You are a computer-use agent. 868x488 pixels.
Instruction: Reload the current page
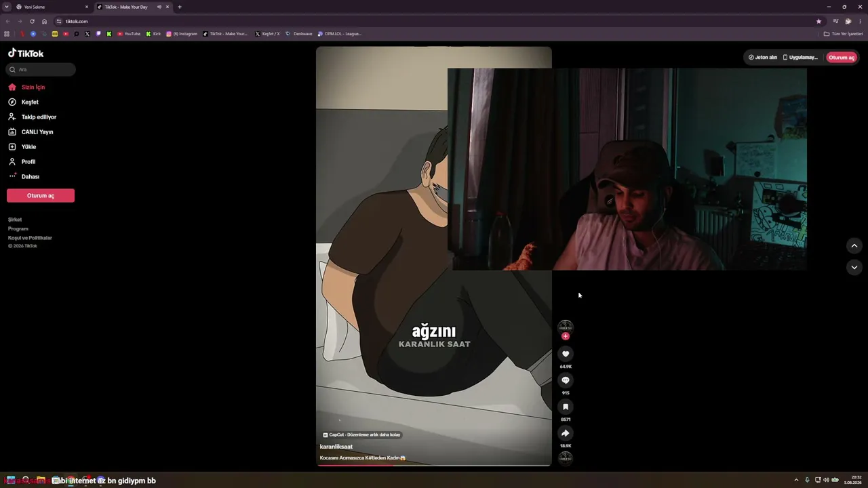coord(32,22)
